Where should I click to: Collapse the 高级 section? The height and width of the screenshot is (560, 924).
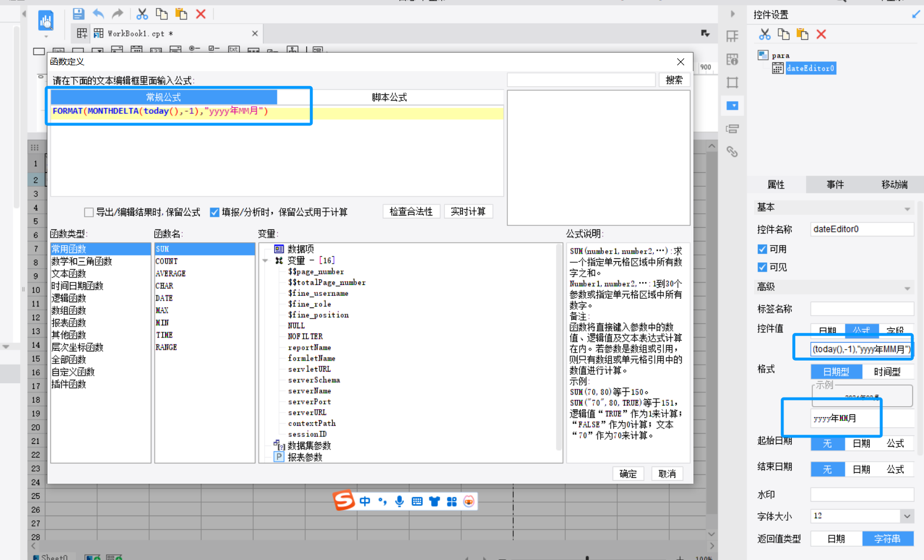(907, 288)
